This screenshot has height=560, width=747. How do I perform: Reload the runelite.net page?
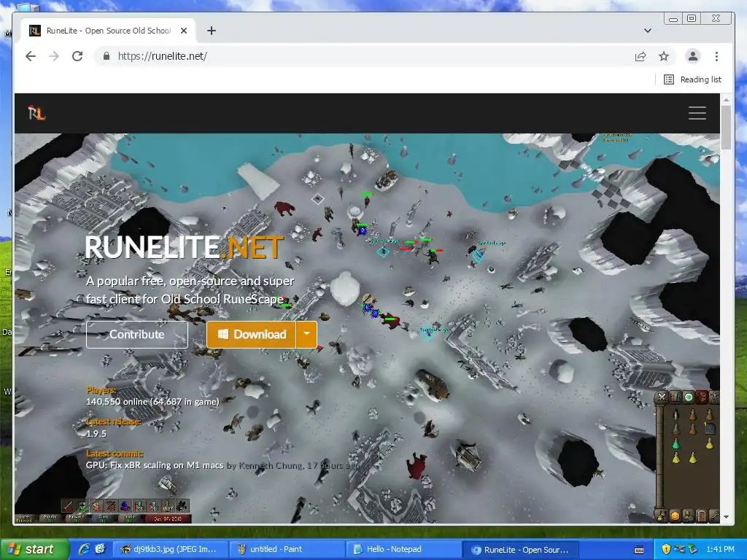(x=77, y=56)
